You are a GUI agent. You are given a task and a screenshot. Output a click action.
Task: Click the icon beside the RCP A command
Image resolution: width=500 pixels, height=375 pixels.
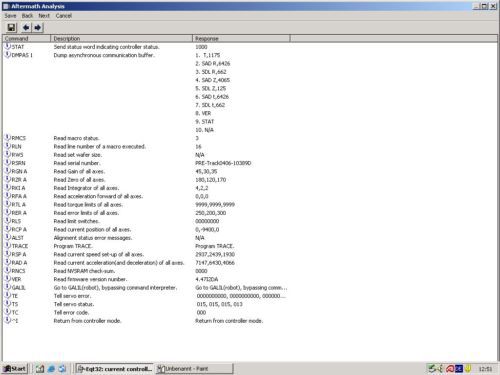pos(7,229)
